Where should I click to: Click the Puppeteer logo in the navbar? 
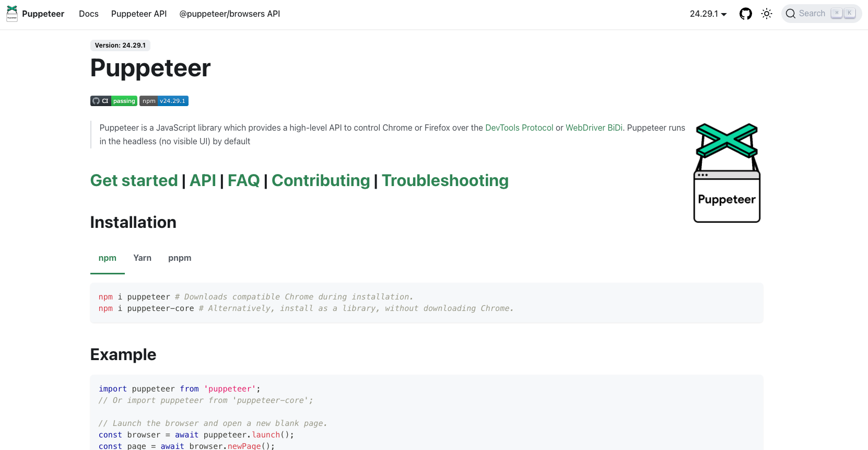pyautogui.click(x=12, y=14)
